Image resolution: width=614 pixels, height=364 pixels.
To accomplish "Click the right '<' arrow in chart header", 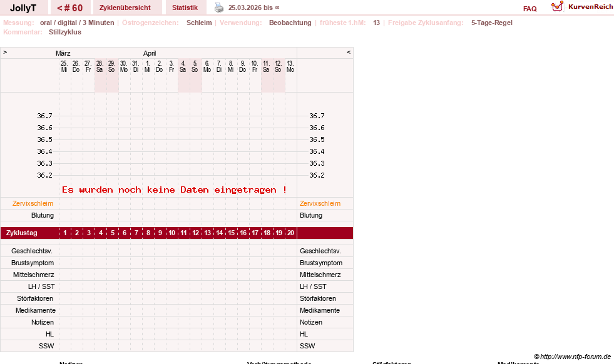I will coord(349,52).
